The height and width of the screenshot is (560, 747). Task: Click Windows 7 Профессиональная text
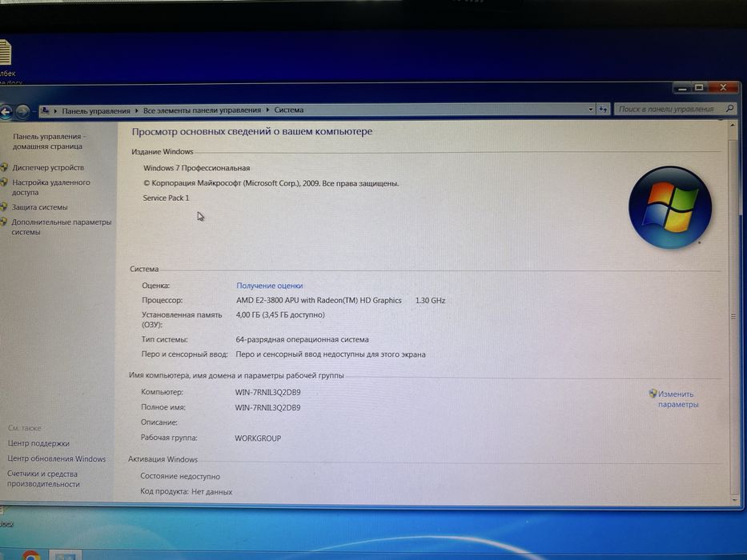click(197, 168)
